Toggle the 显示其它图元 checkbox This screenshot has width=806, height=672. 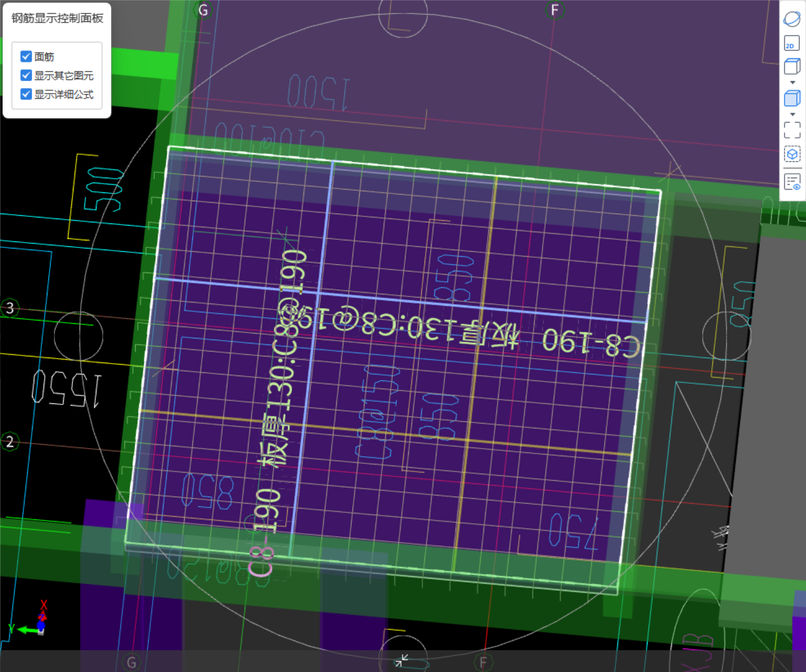pyautogui.click(x=26, y=75)
